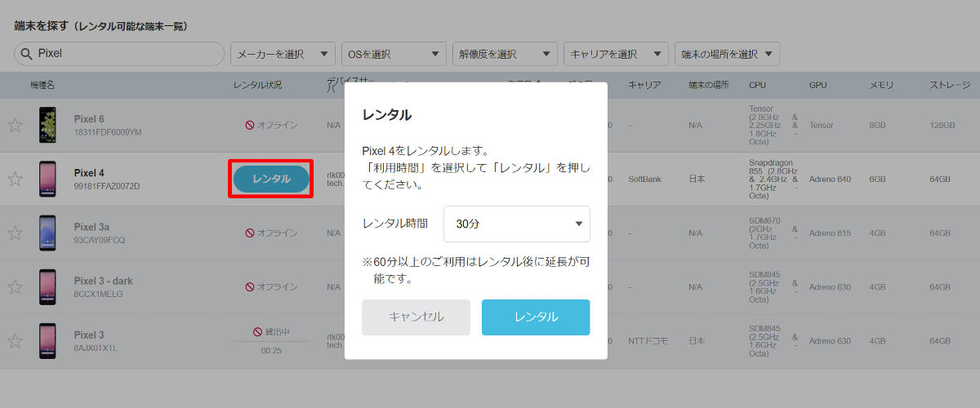Click the 8GB memory cell
Screen dimensions: 980x408
coord(878,125)
